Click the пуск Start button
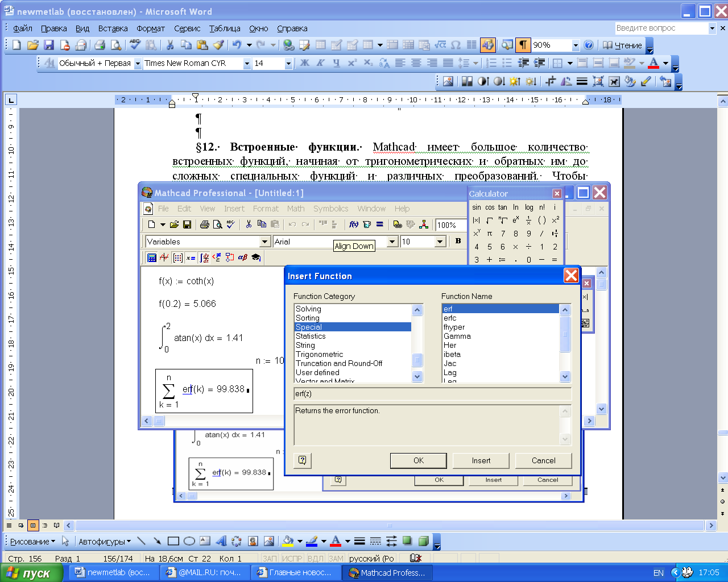 point(31,573)
